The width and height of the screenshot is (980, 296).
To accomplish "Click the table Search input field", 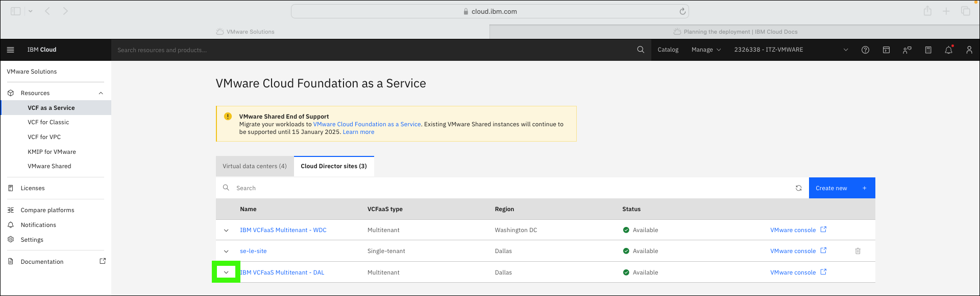I will point(510,188).
